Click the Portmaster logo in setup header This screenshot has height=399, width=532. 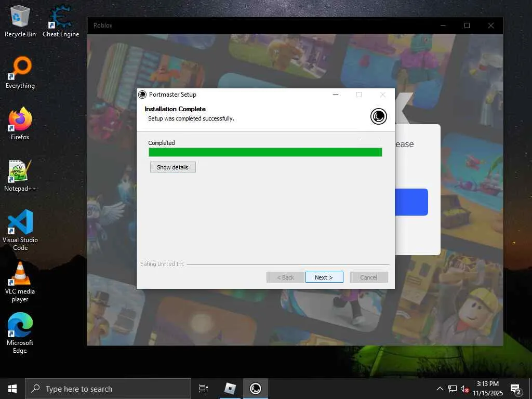[379, 116]
